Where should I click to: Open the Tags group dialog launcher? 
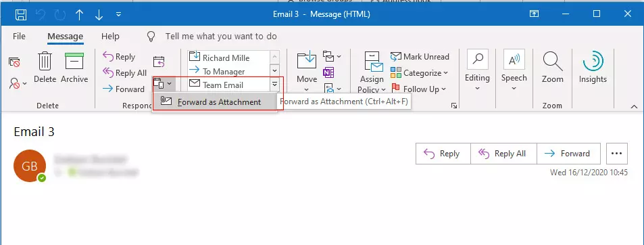tap(454, 106)
